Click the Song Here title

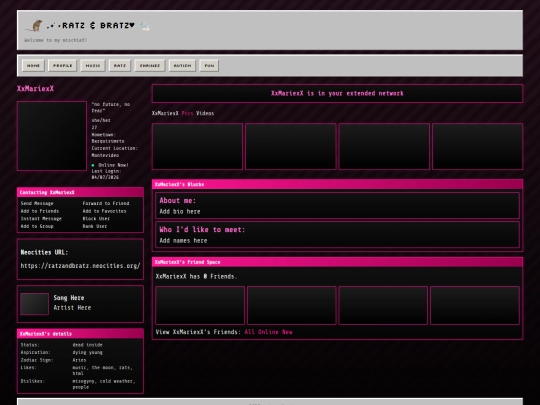(69, 298)
